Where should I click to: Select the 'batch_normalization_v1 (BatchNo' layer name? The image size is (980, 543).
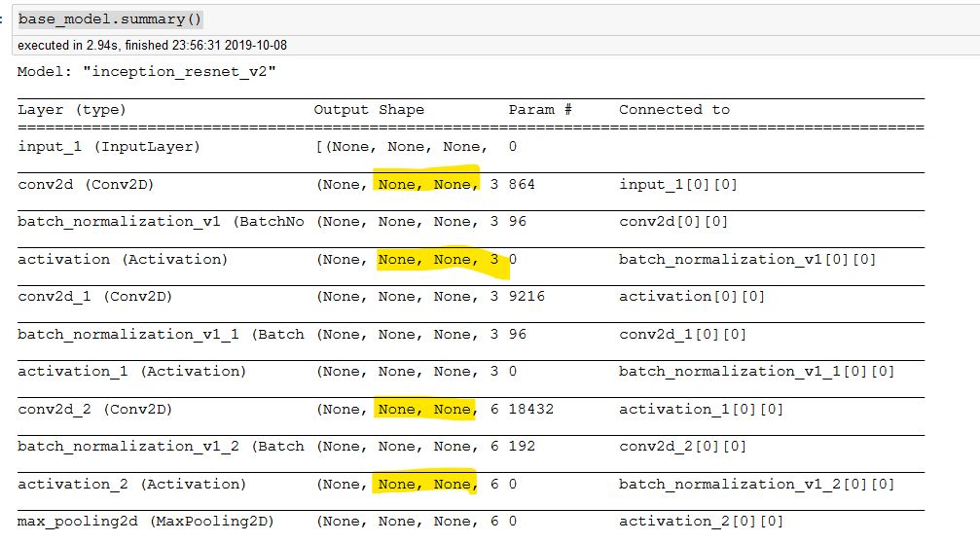pos(161,222)
